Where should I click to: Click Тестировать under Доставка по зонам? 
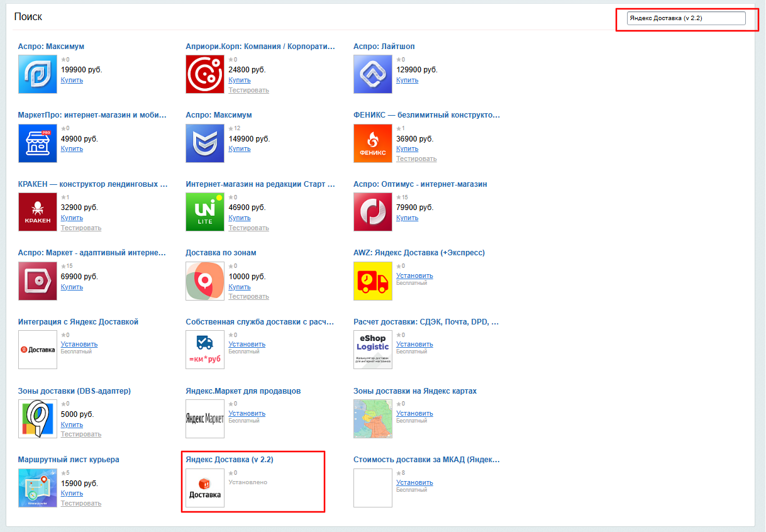(249, 296)
